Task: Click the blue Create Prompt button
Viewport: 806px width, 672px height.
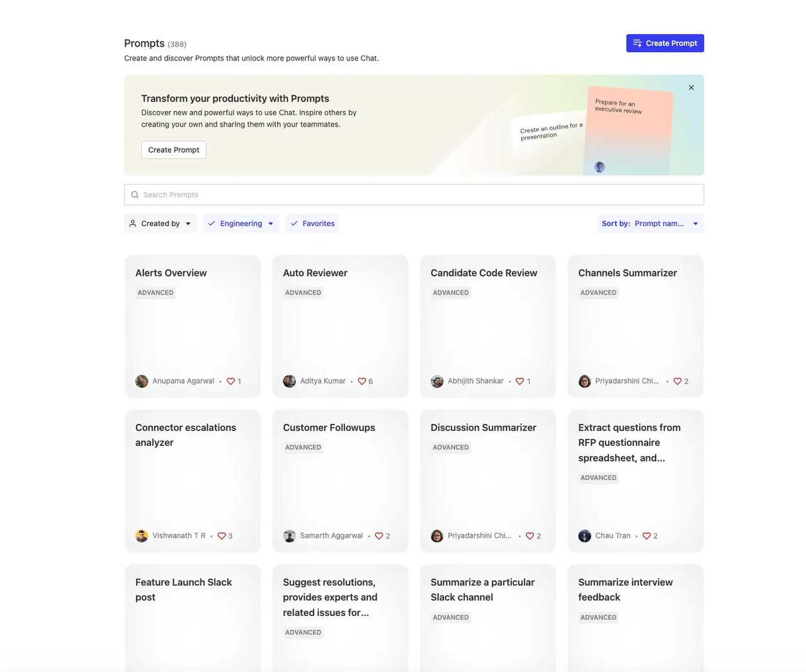Action: [x=665, y=43]
